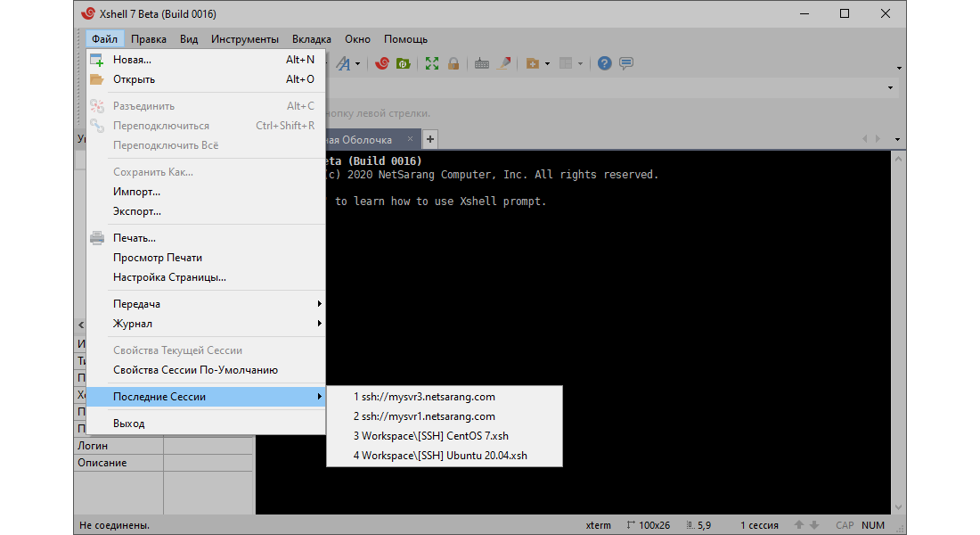Click the folder icon beside Открыть

point(96,79)
